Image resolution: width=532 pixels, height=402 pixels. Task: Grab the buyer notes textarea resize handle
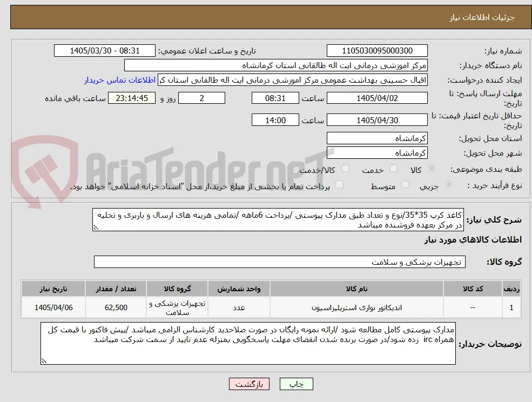coord(44,361)
